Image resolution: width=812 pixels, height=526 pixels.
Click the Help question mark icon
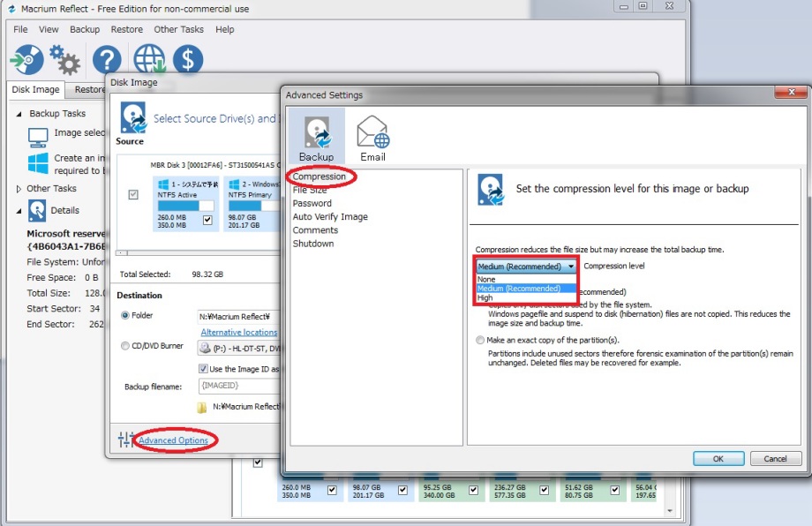[107, 61]
